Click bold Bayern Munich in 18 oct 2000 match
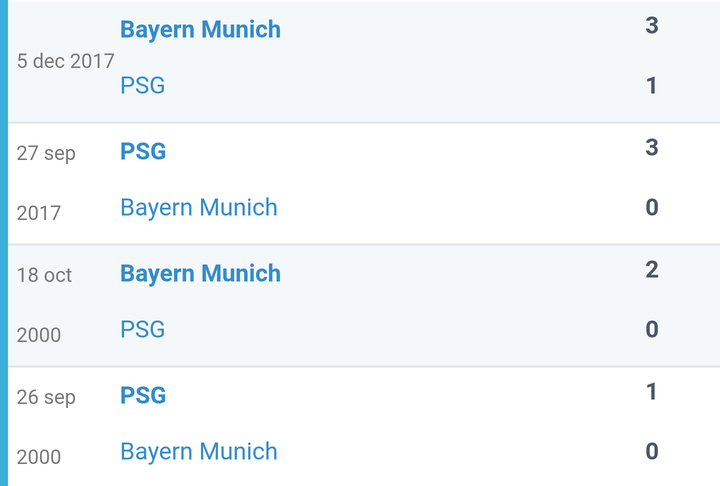The image size is (720, 486). point(200,274)
